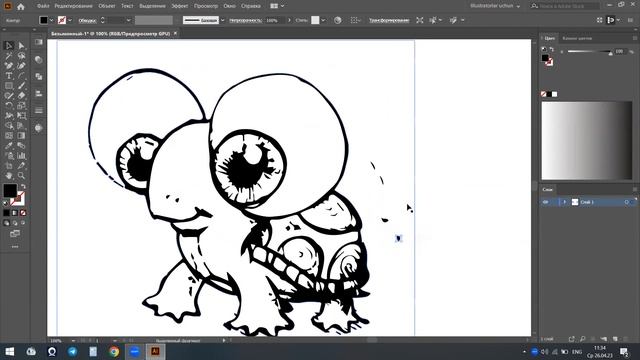This screenshot has width=640, height=360.
Task: Set color mode to solid Color in toolbar
Action: [7, 213]
